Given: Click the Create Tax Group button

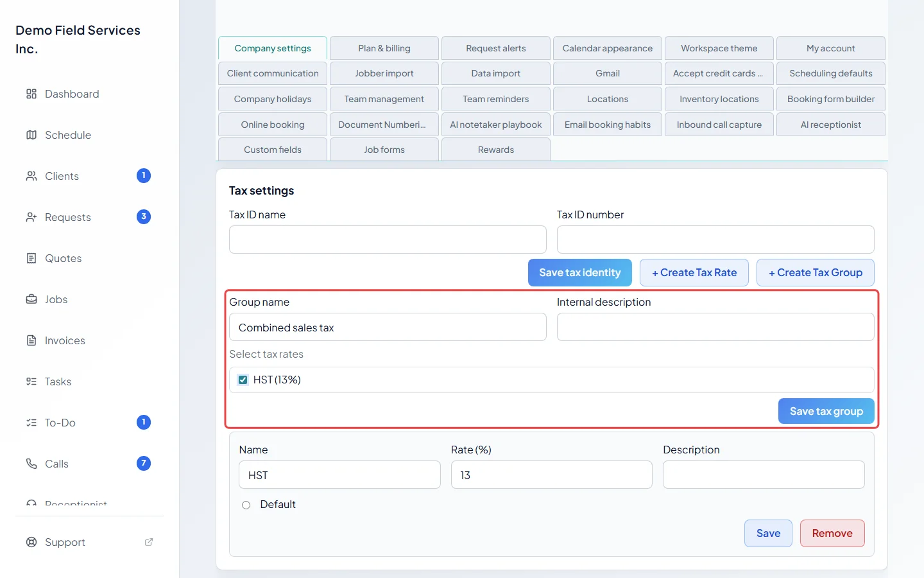Looking at the screenshot, I should coord(816,272).
